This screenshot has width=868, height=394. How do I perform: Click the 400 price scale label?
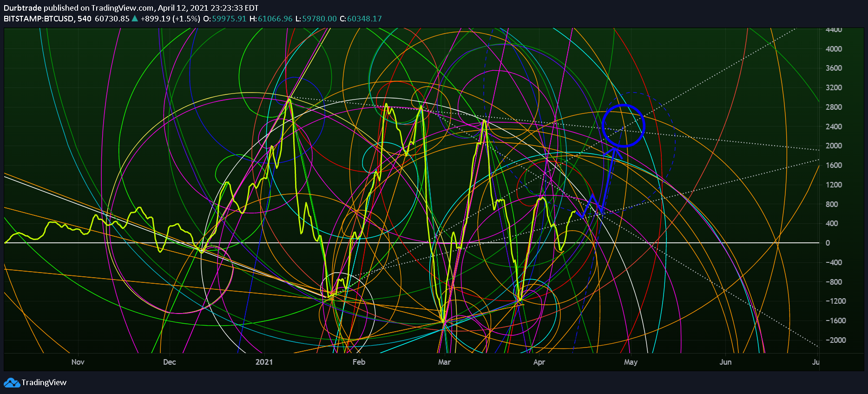[x=832, y=223]
